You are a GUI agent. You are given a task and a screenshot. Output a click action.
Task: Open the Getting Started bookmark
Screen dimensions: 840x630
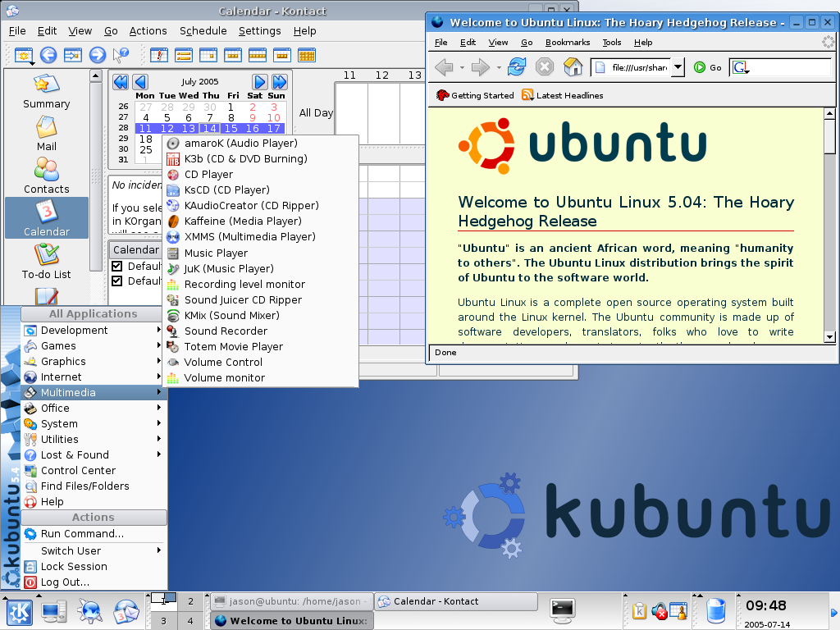(475, 95)
